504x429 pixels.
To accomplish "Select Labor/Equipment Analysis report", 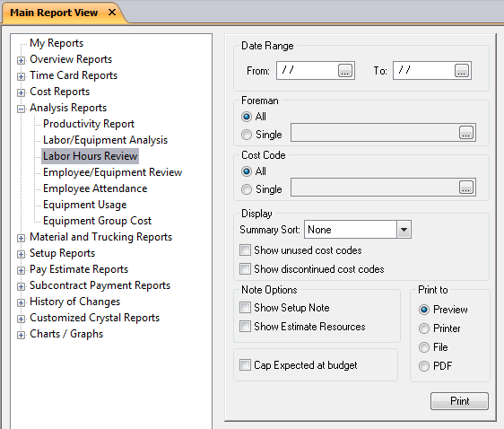I will [106, 140].
